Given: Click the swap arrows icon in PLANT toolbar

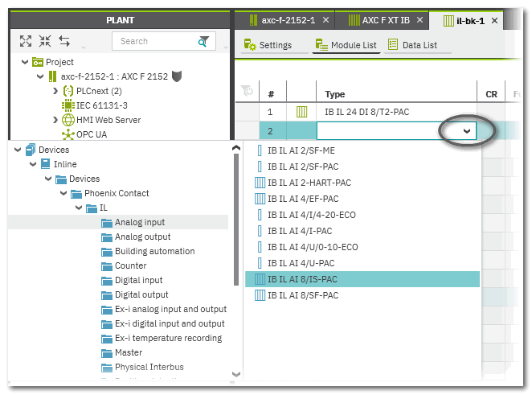Looking at the screenshot, I should (64, 41).
